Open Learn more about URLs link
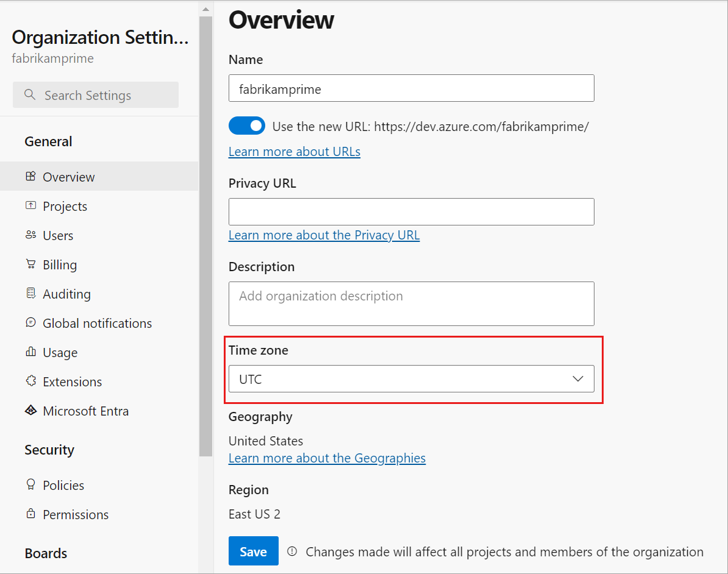The width and height of the screenshot is (728, 574). (294, 151)
